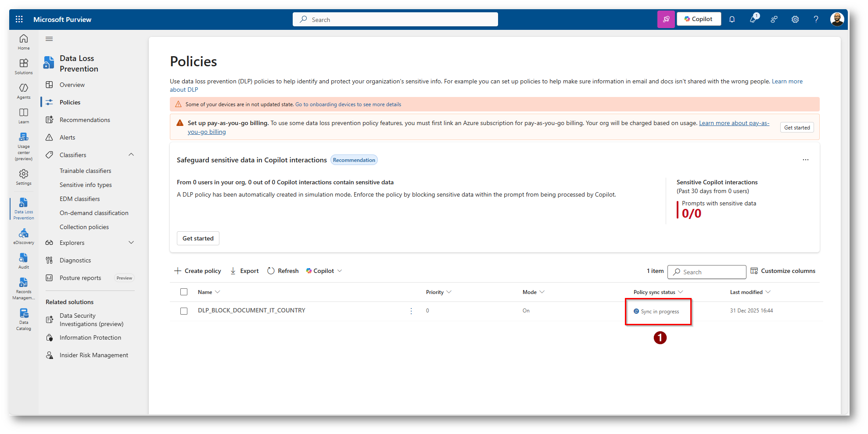This screenshot has width=868, height=434.
Task: Click Get started on the Copilot recommendation
Action: point(198,238)
